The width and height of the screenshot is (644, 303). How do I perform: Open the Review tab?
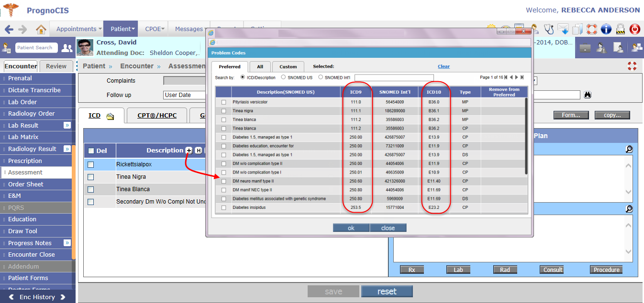(x=56, y=66)
